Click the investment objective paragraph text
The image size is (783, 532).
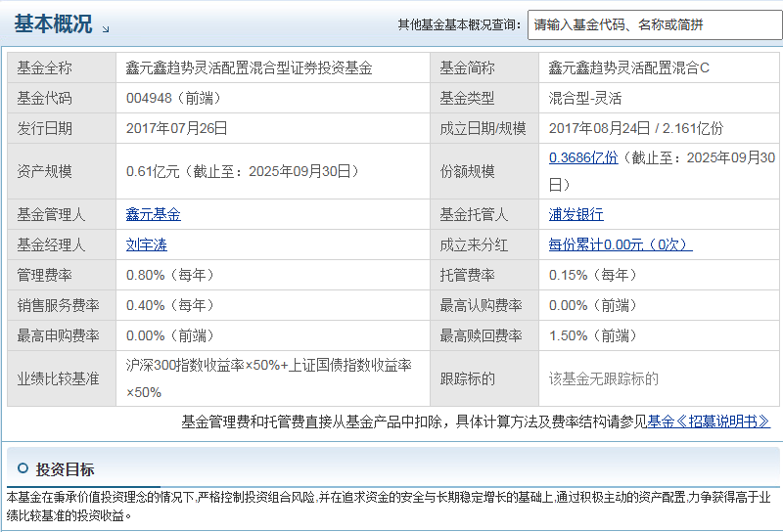coord(389,506)
